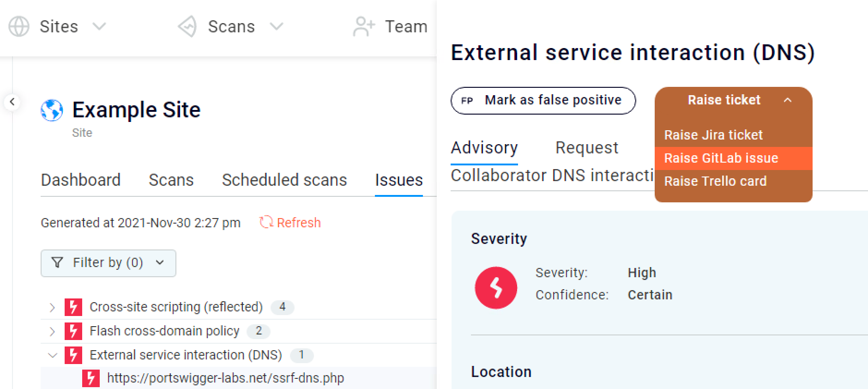Select Raise Jira ticket
Image resolution: width=868 pixels, height=389 pixels.
click(733, 135)
